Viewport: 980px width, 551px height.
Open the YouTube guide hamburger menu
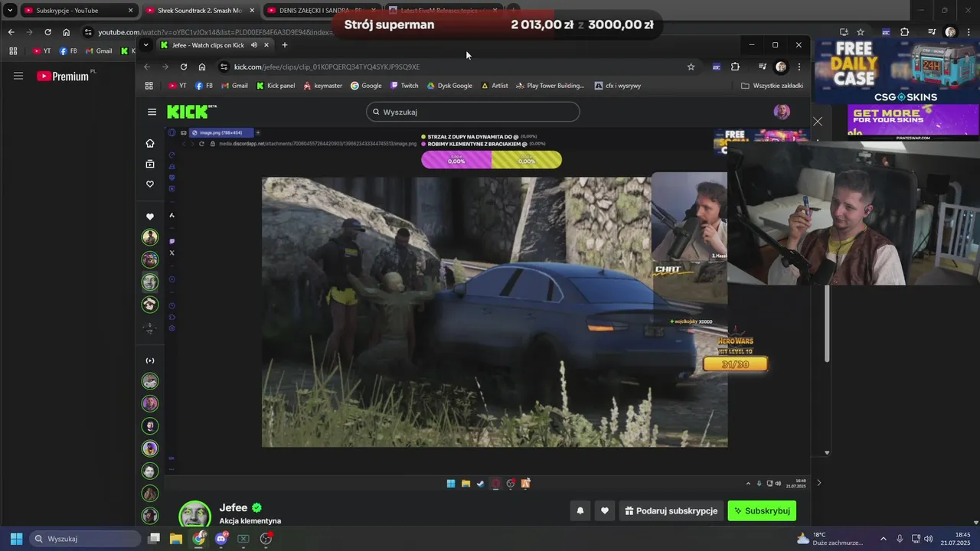point(18,76)
